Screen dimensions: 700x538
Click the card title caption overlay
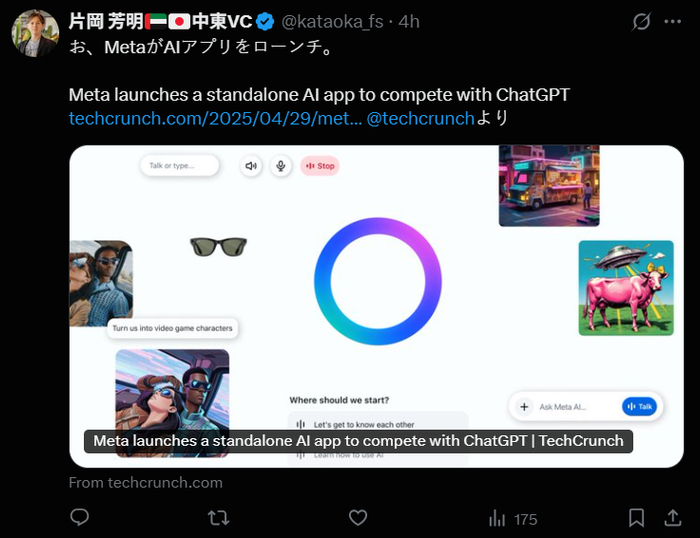[358, 441]
